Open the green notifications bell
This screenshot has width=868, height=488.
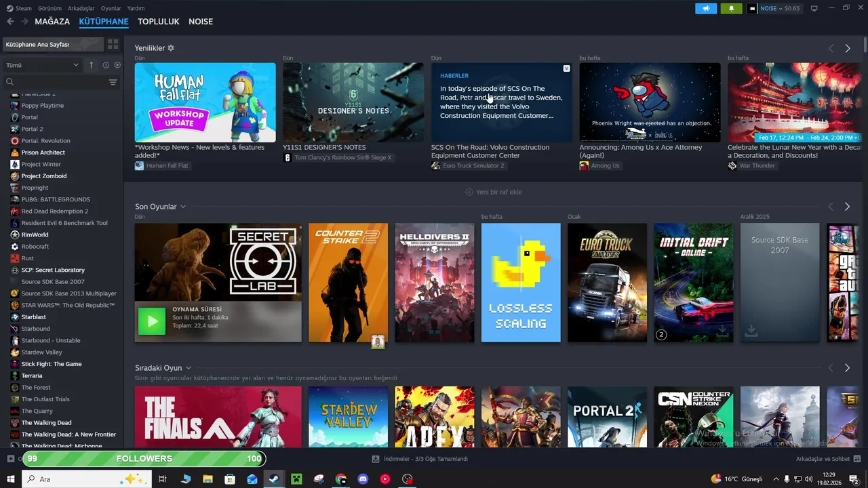731,9
